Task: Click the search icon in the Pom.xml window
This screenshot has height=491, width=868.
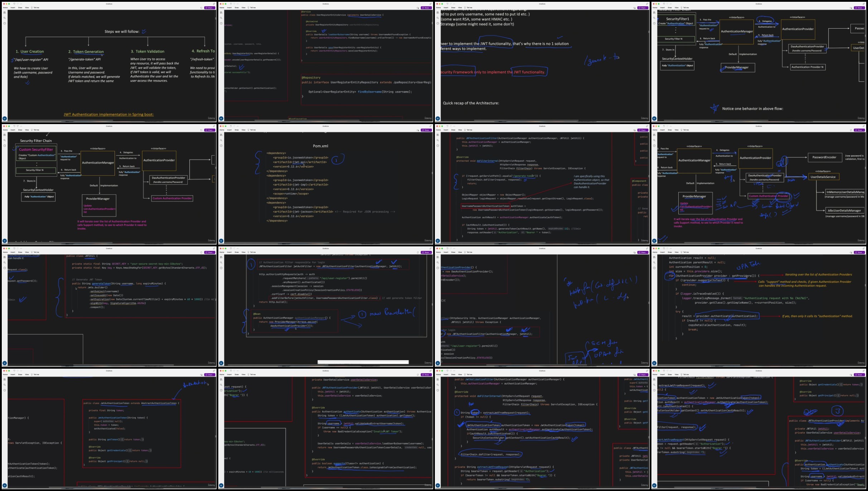Action: (221, 140)
